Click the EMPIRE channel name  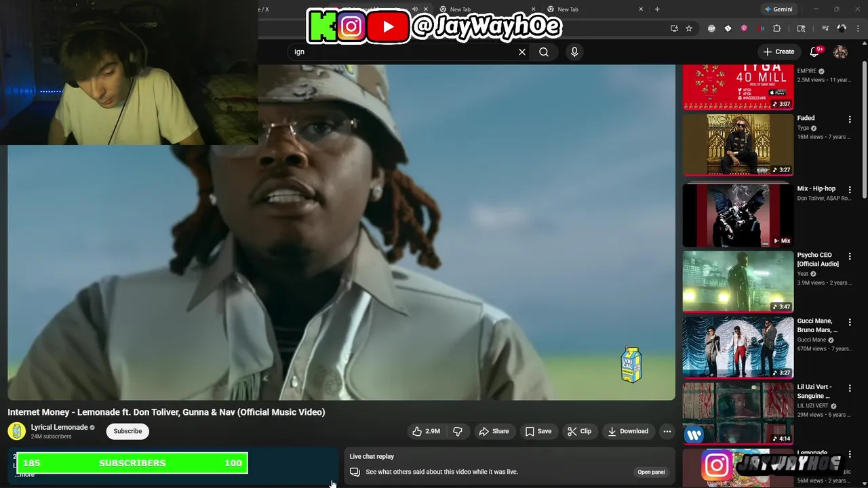807,71
